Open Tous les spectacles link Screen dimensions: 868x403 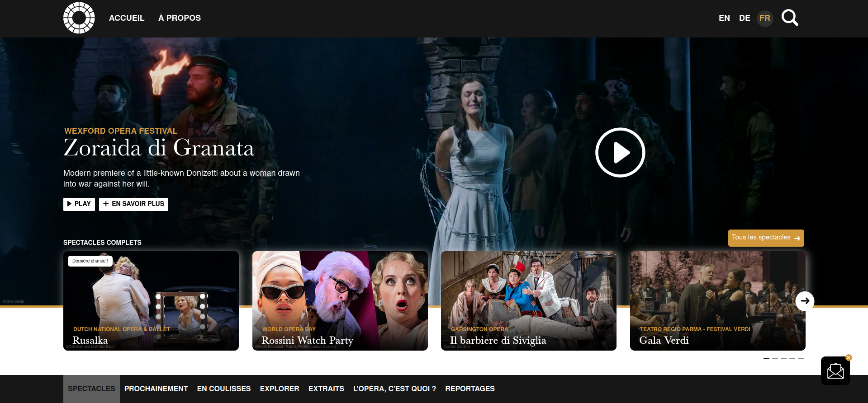(766, 238)
